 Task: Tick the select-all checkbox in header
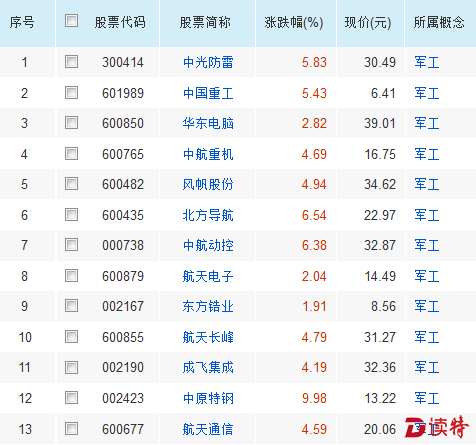71,21
